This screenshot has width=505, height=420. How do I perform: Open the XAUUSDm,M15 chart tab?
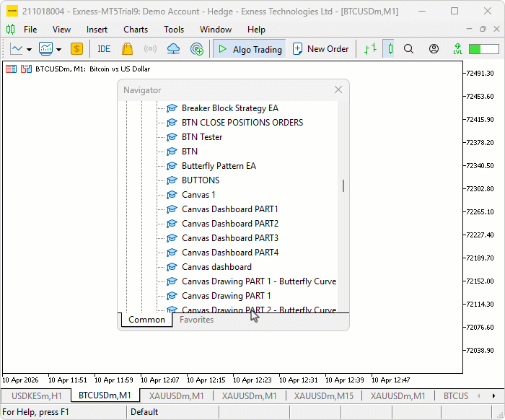(323, 395)
